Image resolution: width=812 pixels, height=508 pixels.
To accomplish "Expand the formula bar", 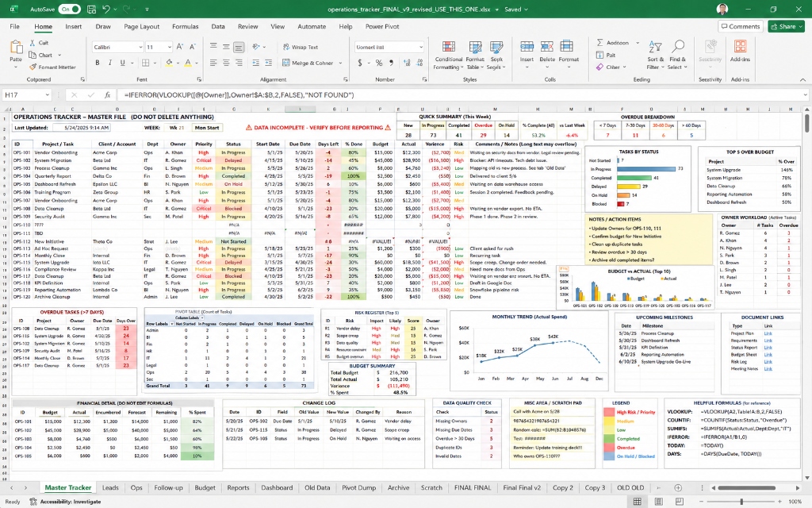I will pos(806,95).
